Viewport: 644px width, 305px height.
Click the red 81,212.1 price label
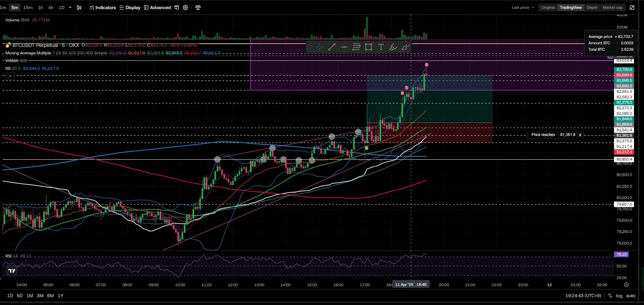click(624, 152)
